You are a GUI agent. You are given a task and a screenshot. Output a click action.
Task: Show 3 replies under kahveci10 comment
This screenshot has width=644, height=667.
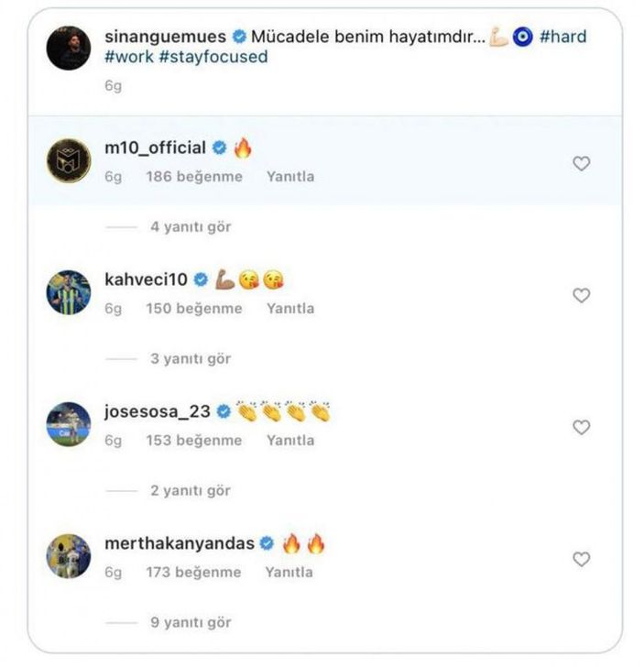pyautogui.click(x=191, y=358)
